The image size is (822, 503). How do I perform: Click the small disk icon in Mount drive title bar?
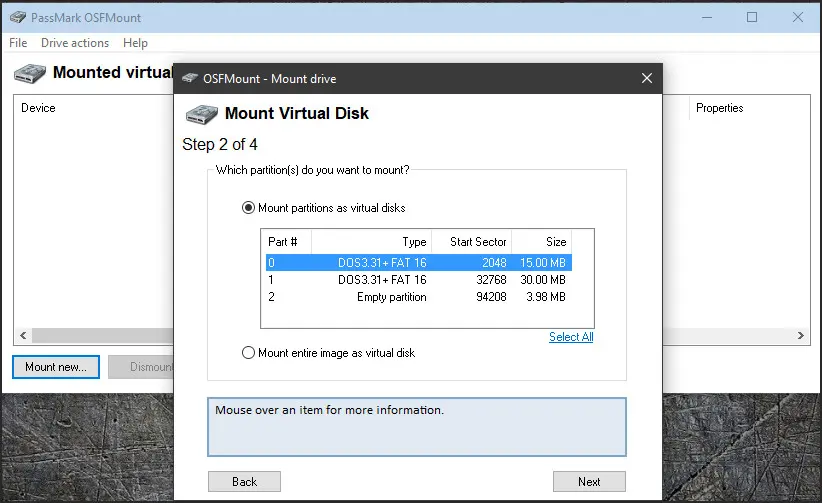click(x=189, y=78)
